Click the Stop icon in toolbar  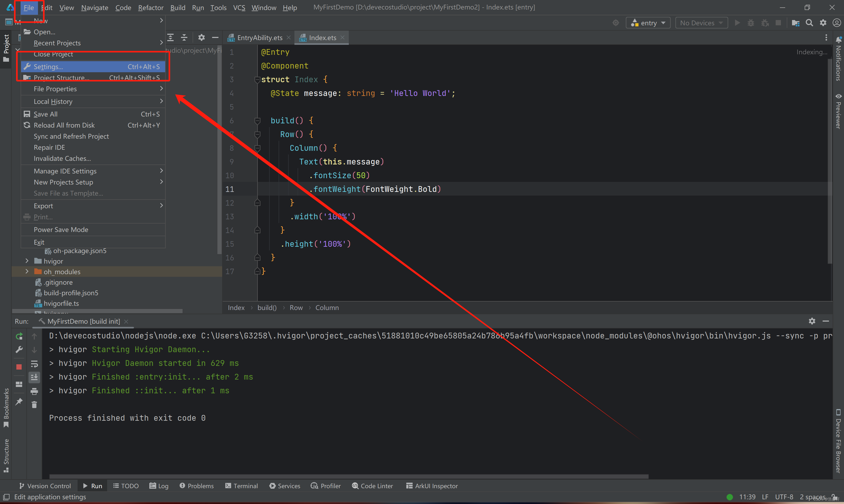tap(778, 23)
